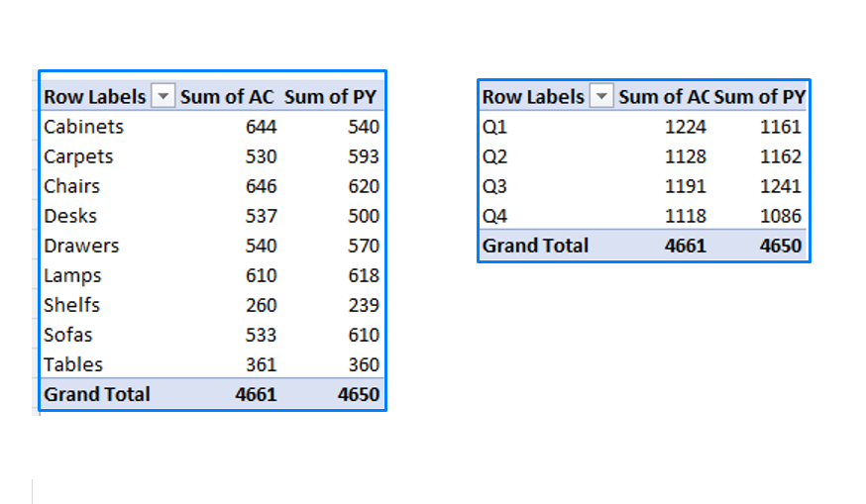866x504 pixels.
Task: Select Row Labels header in product table
Action: pos(94,97)
